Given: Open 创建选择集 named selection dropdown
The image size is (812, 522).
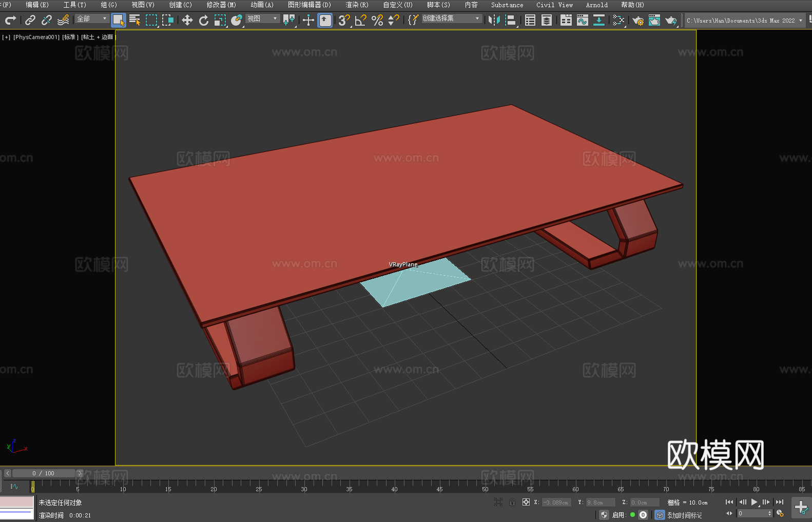Looking at the screenshot, I should pyautogui.click(x=452, y=19).
